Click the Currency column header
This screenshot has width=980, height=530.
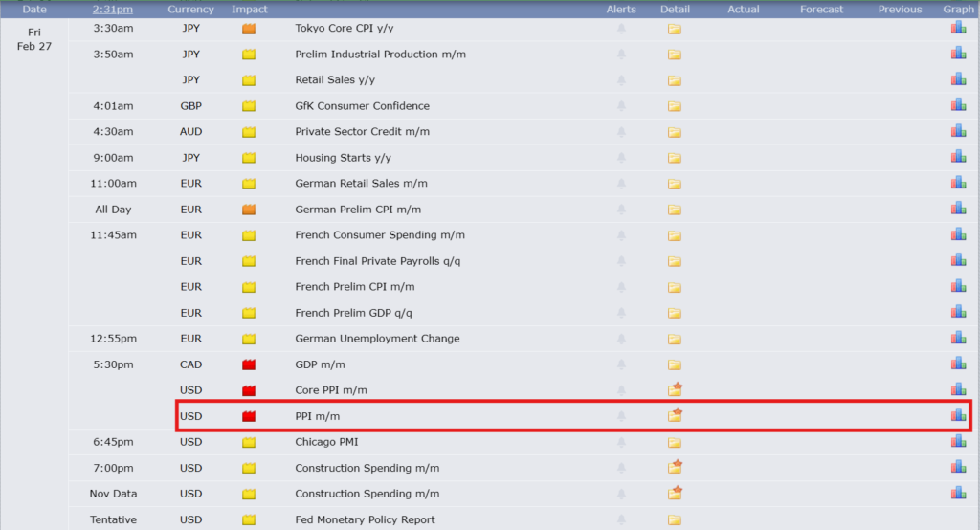click(x=190, y=10)
